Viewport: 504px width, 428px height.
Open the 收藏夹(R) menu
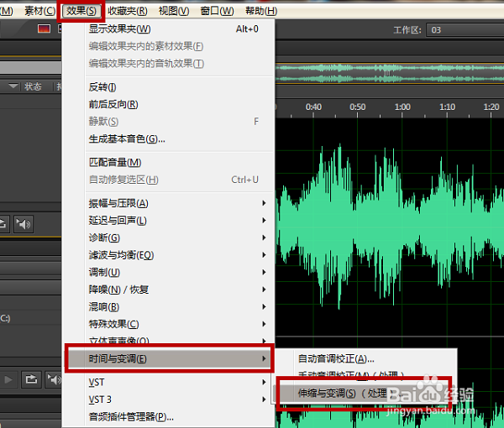click(x=128, y=11)
